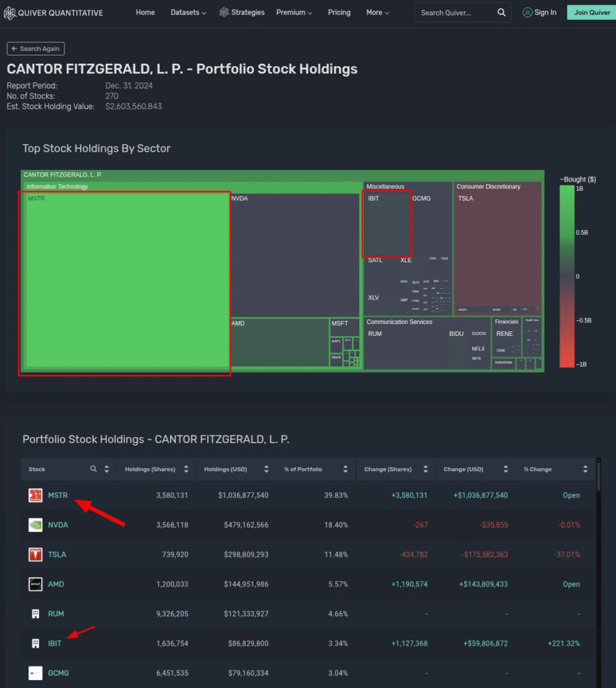Open the RUM ticker link
The width and height of the screenshot is (616, 688).
coord(56,614)
